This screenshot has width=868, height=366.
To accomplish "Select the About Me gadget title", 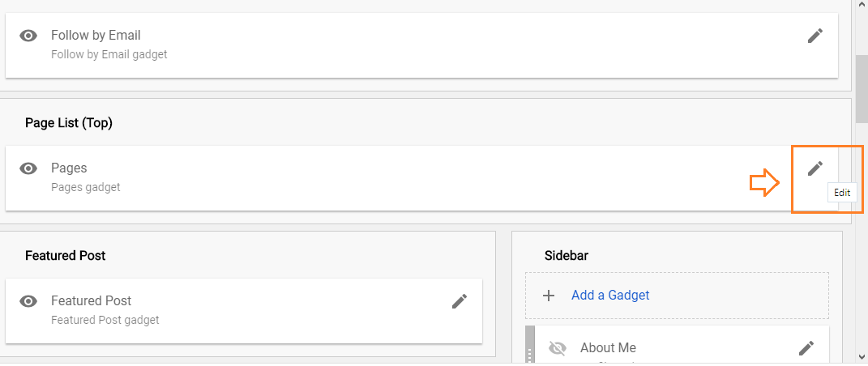I will [x=608, y=347].
